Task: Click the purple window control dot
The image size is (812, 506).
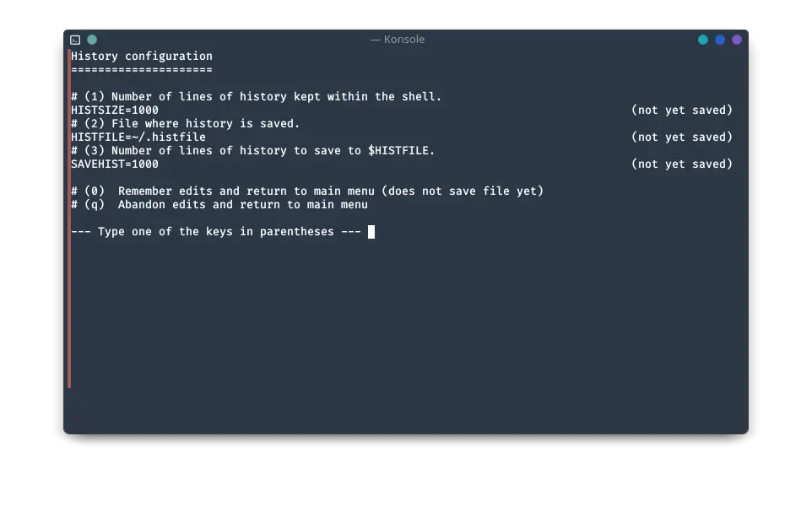Action: (737, 40)
